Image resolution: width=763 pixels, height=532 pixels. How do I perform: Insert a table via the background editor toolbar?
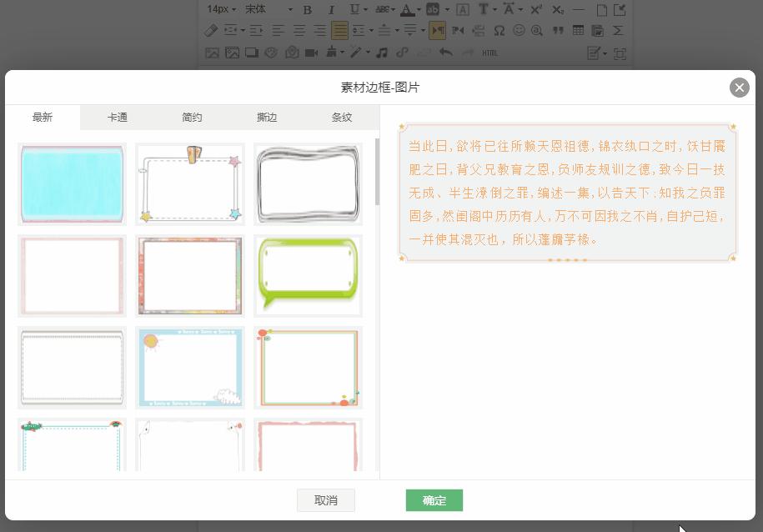578,31
